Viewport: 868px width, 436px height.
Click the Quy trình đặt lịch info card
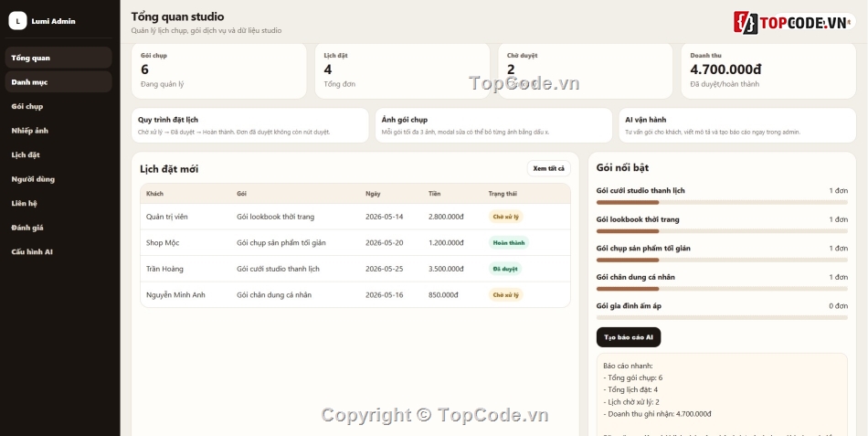click(250, 125)
